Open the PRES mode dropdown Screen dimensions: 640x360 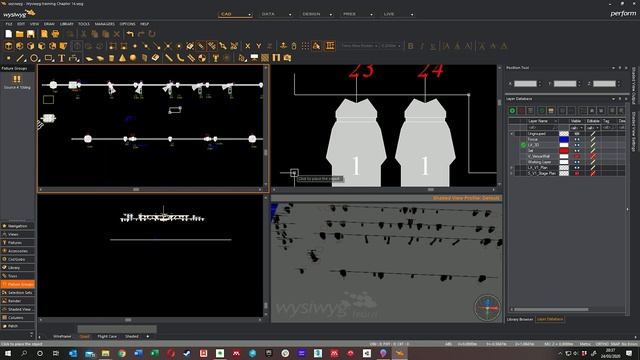[x=371, y=14]
